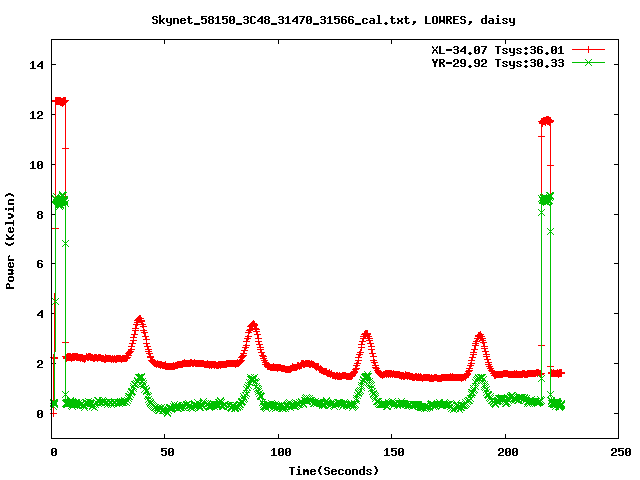
Task: Click the y-axis tick label 10
Action: point(36,165)
